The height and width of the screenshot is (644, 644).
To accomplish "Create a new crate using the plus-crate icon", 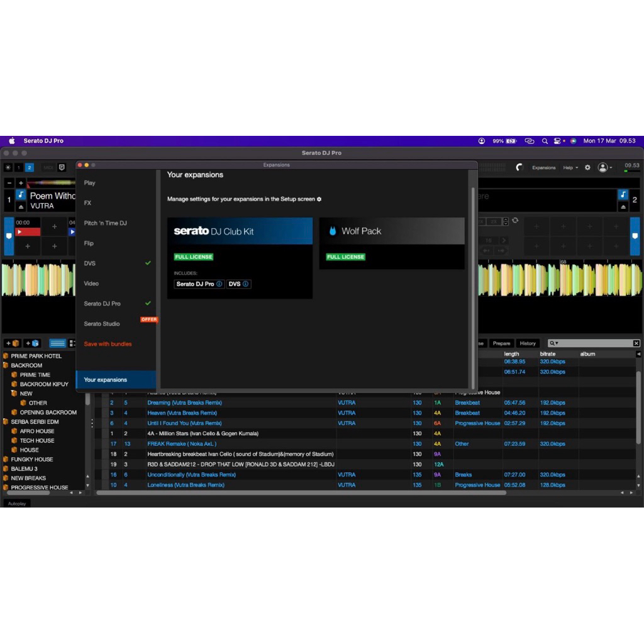I will (13, 343).
